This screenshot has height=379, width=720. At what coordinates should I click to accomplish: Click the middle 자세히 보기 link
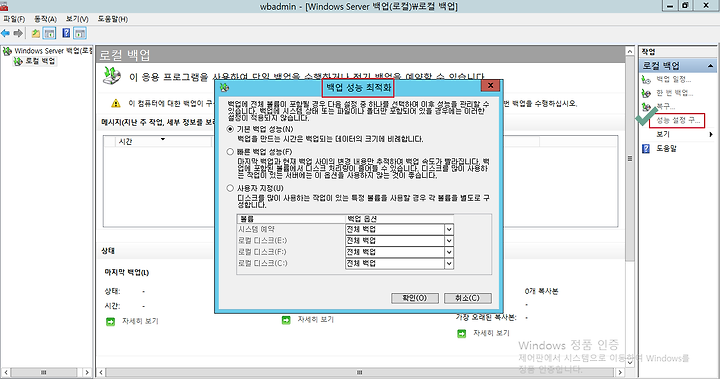click(x=316, y=319)
